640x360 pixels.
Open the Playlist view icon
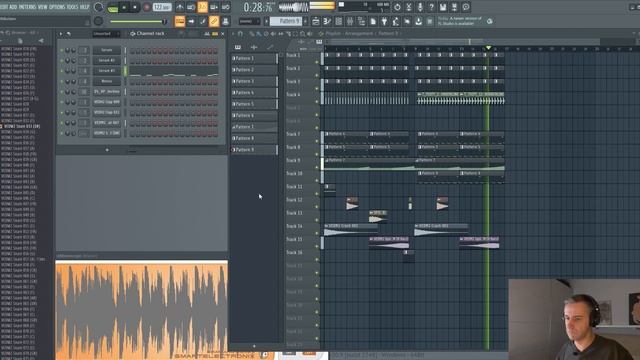pyautogui.click(x=316, y=21)
